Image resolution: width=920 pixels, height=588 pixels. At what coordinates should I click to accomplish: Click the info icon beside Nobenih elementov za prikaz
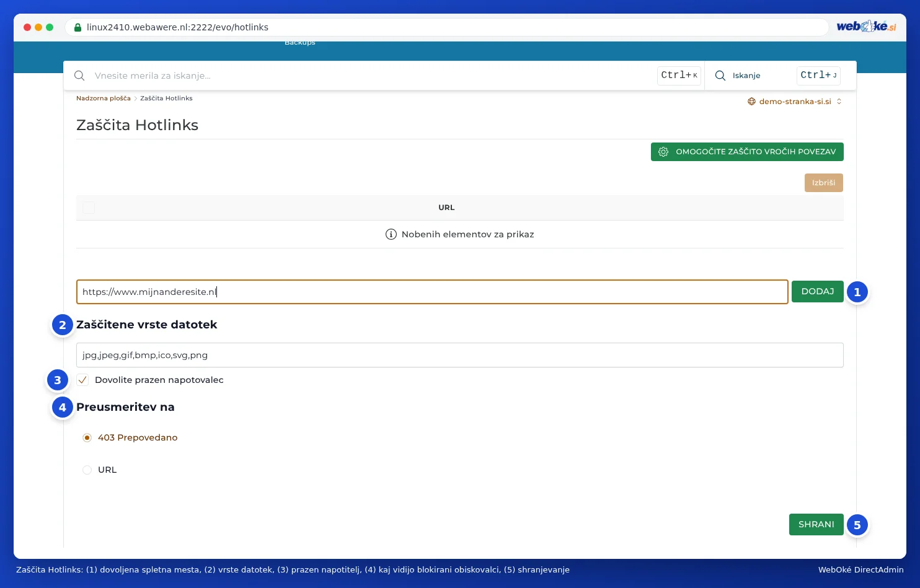[391, 234]
